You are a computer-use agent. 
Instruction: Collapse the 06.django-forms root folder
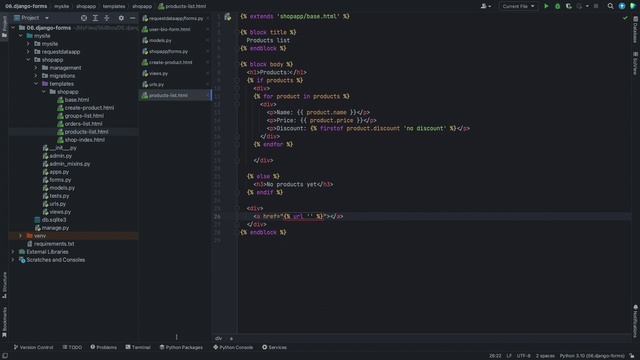click(x=13, y=28)
